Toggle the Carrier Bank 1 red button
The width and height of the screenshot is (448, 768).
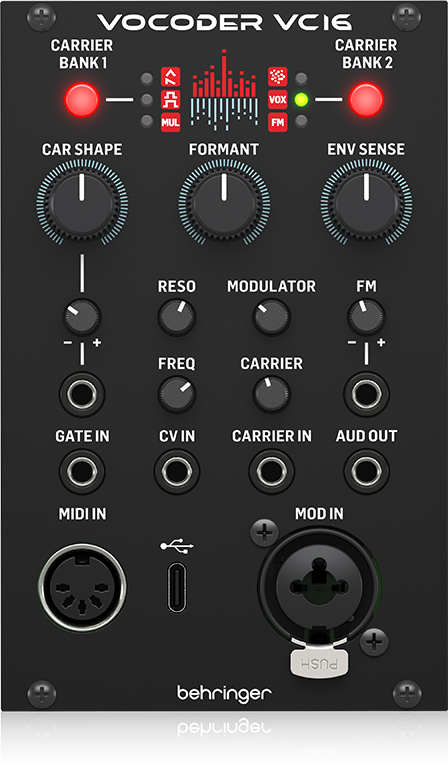click(x=82, y=100)
